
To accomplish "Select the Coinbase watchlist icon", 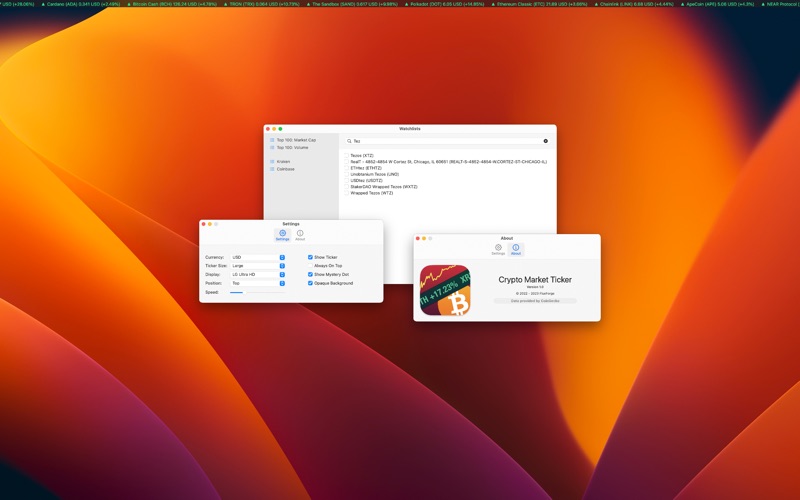I will 271,169.
